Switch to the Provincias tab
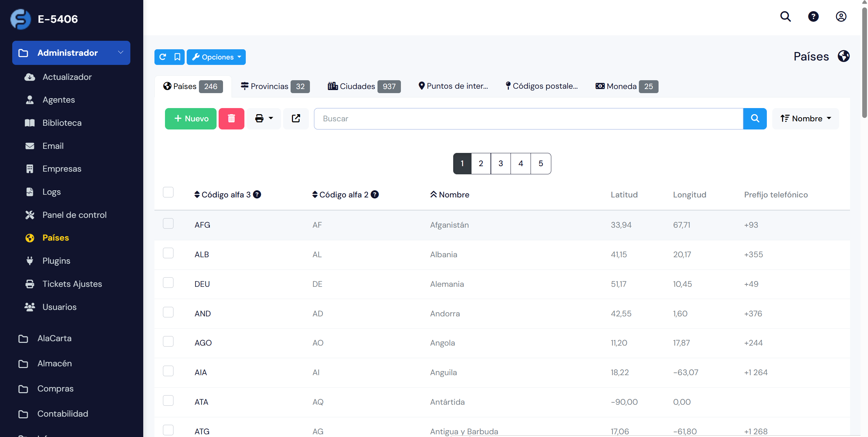The image size is (868, 437). tap(275, 86)
